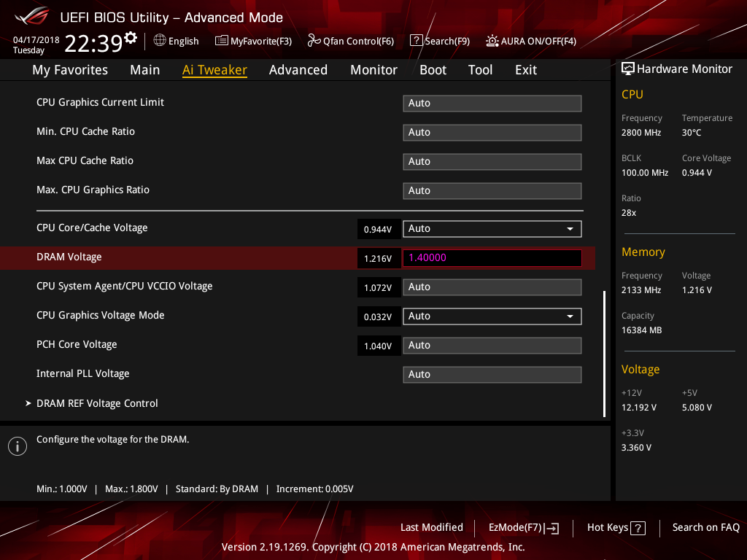Click the Hot Keys question mark icon
The width and height of the screenshot is (747, 560).
pos(638,528)
